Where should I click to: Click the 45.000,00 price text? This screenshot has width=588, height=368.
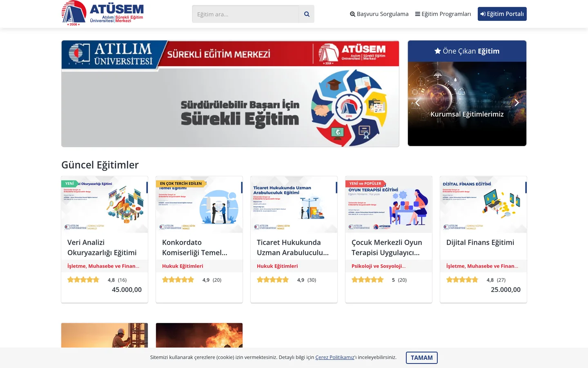coord(127,289)
